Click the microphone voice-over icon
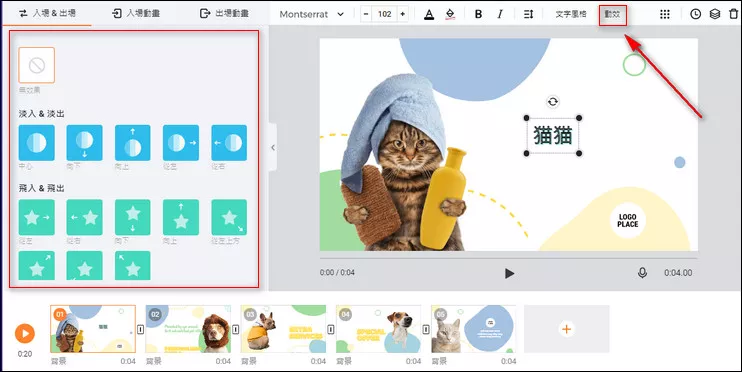 [x=642, y=273]
